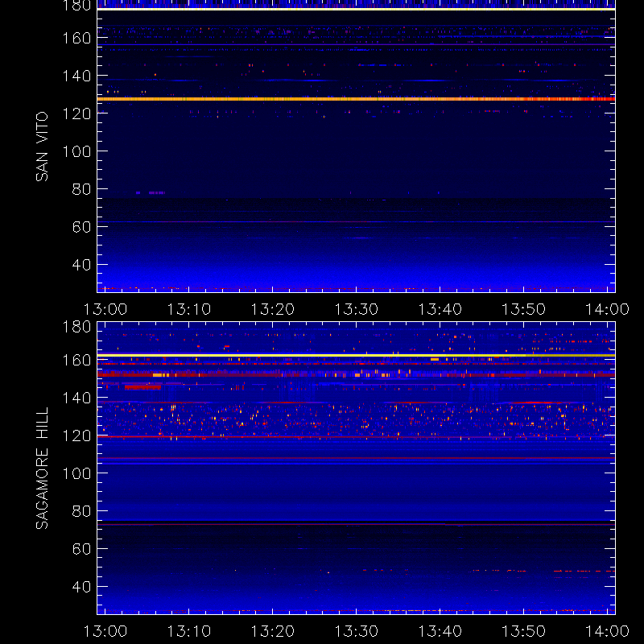Pick the 160 tick label on Sagamore Hill plot
The height and width of the screenshot is (644, 644).
click(x=76, y=360)
